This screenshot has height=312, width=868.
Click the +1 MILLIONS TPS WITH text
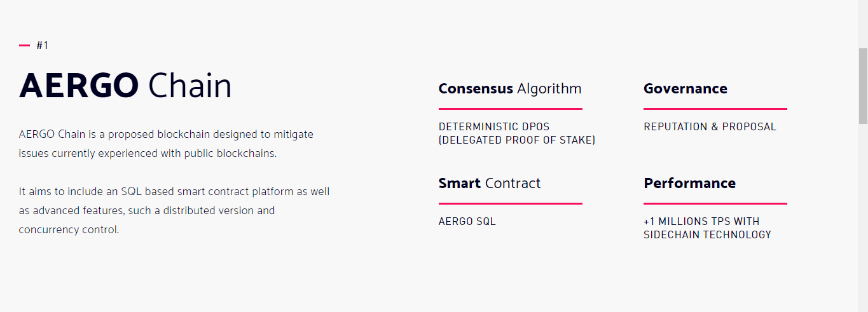tap(701, 221)
